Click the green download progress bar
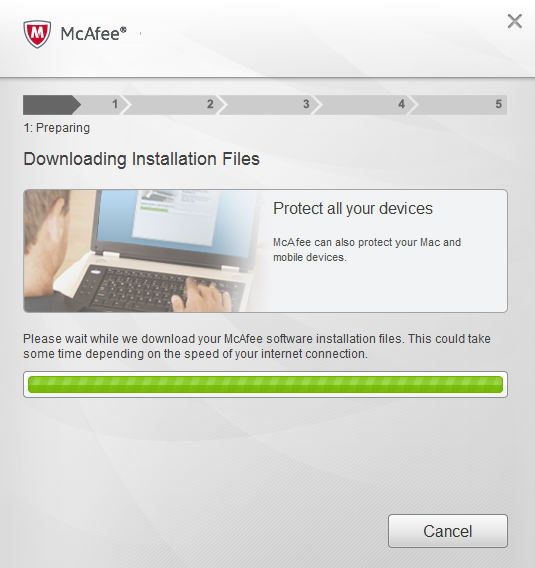Screen dimensions: 535x568 click(265, 384)
